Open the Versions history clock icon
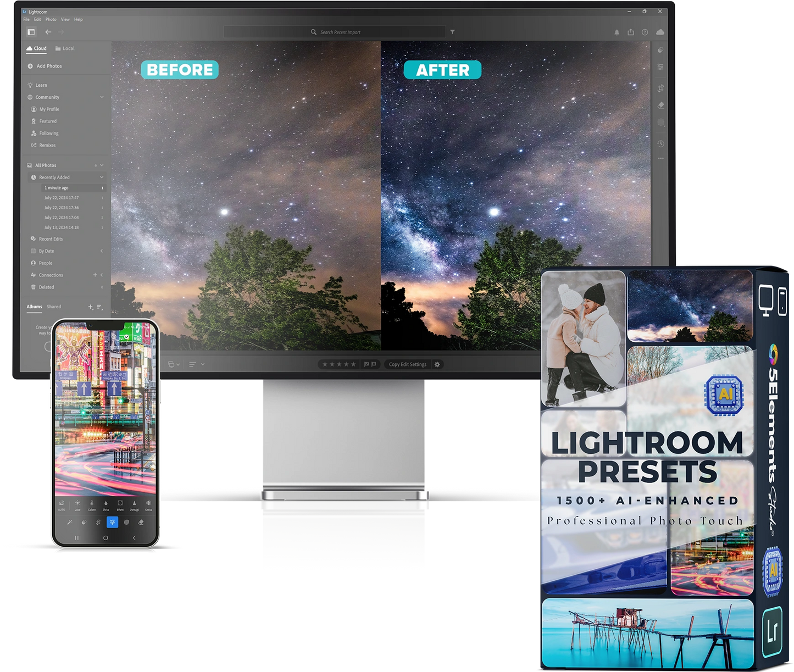The image size is (794, 672). click(660, 143)
